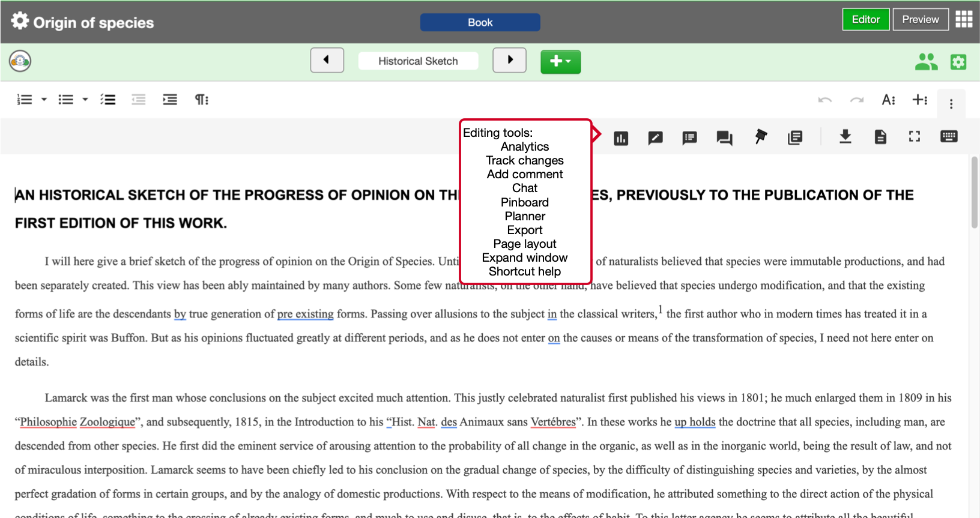Open the Analytics tool

point(621,138)
